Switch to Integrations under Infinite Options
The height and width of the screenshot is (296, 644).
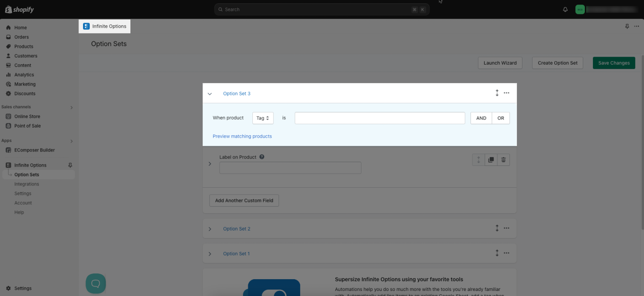26,184
